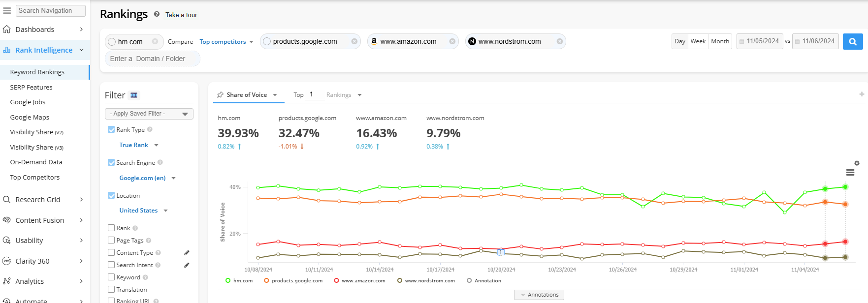
Task: Click the Filter video tutorial icon
Action: (x=134, y=95)
